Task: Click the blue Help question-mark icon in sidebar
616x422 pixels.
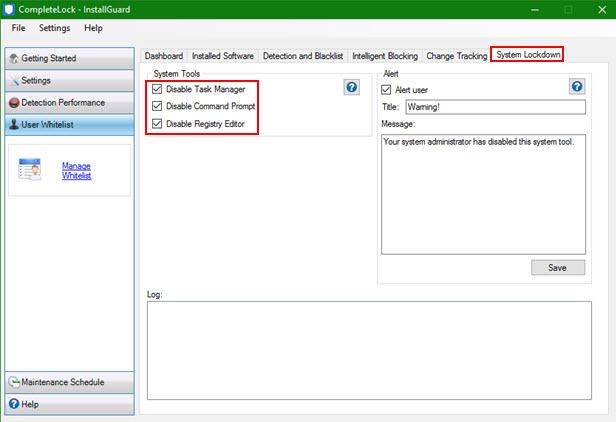Action: coord(14,404)
